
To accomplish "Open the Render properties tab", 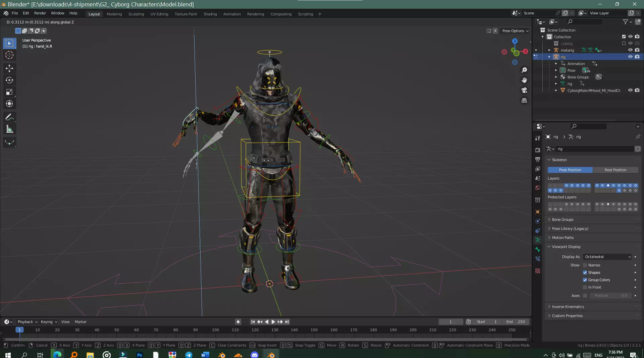I will pos(538,150).
